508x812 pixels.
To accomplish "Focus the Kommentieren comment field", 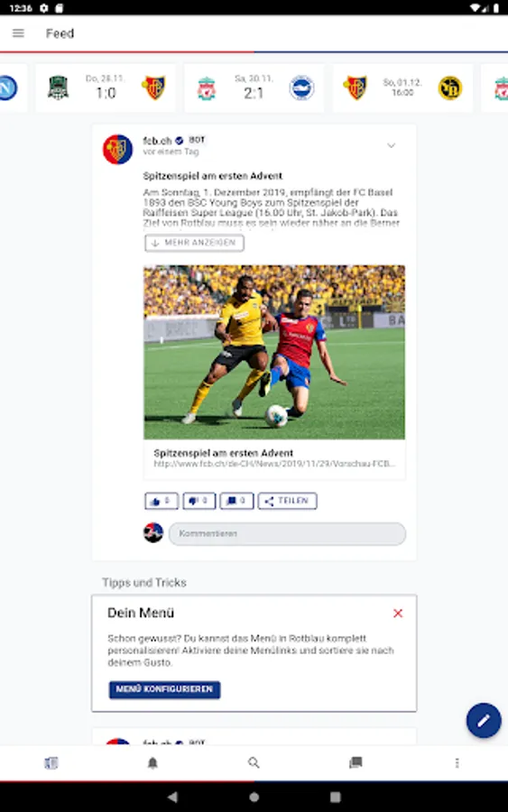I will coord(288,533).
